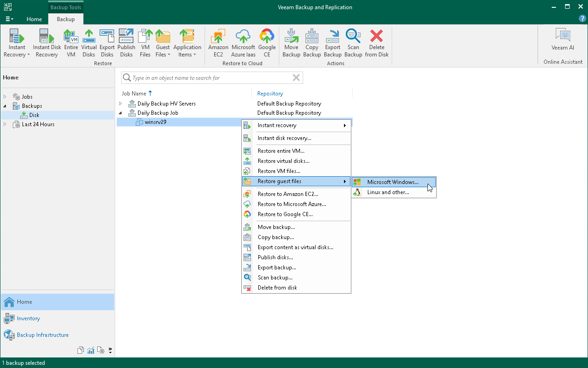Sort by Job Name column header
This screenshot has width=588, height=368.
[134, 94]
